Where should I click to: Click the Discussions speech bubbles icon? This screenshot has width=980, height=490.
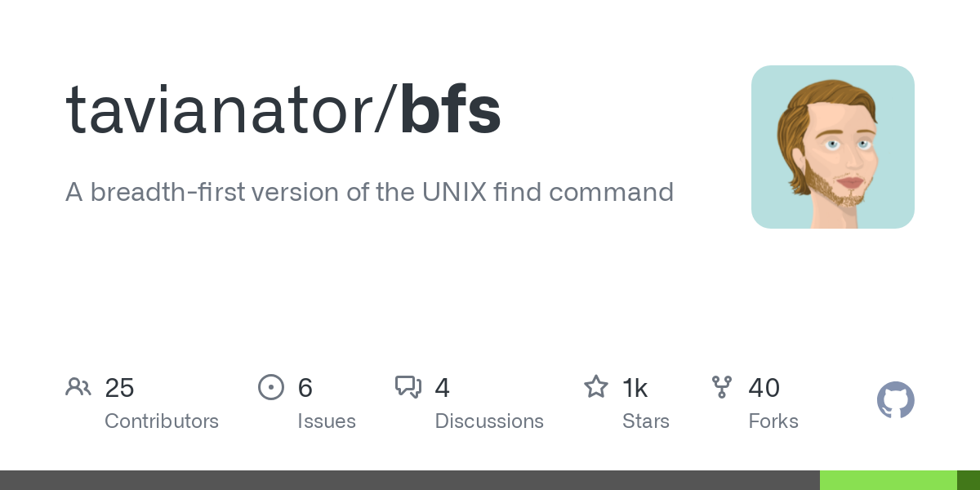[x=408, y=387]
